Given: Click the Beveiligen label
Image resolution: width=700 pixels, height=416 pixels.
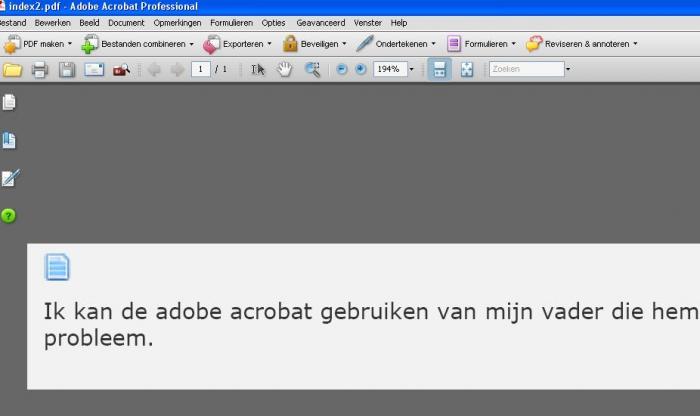Looking at the screenshot, I should click(x=319, y=44).
